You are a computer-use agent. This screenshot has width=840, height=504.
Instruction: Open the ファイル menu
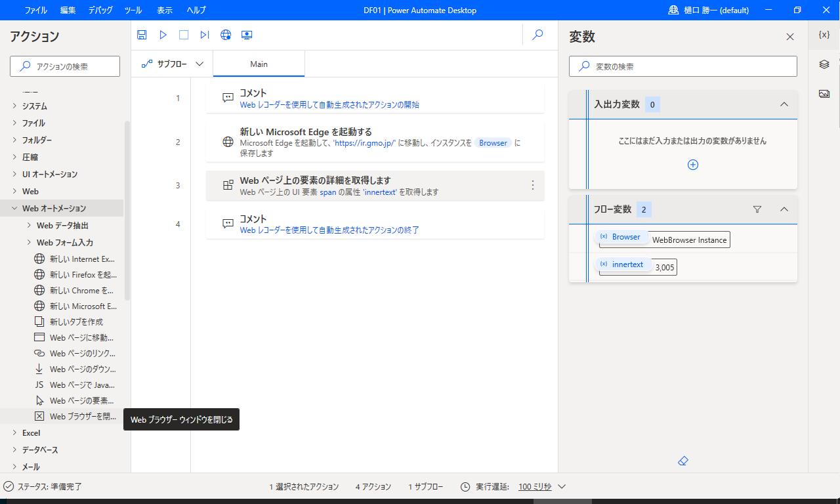[35, 10]
